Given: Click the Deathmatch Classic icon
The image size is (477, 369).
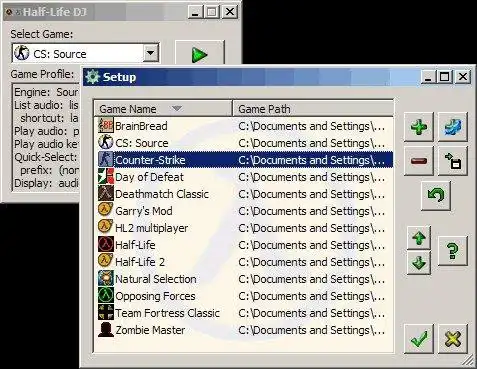Looking at the screenshot, I should pyautogui.click(x=106, y=193).
